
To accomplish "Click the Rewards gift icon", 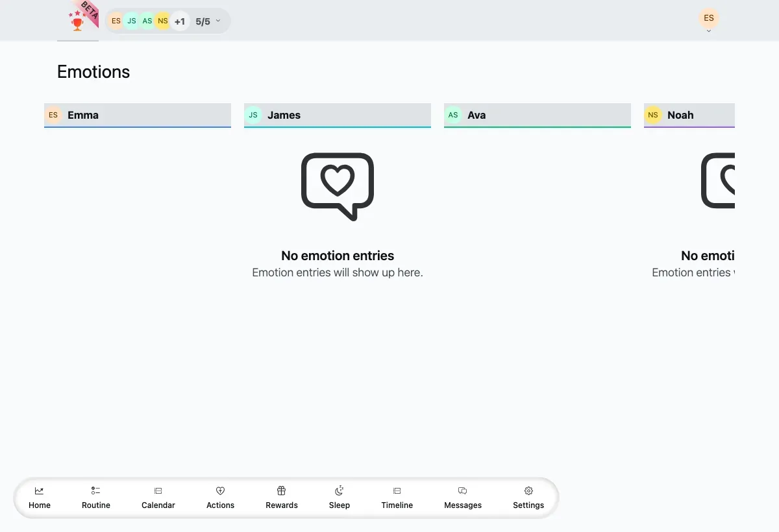I will [x=282, y=491].
